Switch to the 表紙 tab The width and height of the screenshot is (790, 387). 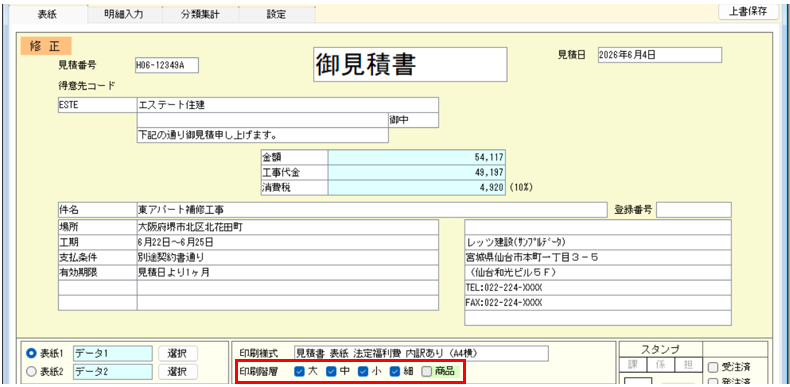[48, 15]
